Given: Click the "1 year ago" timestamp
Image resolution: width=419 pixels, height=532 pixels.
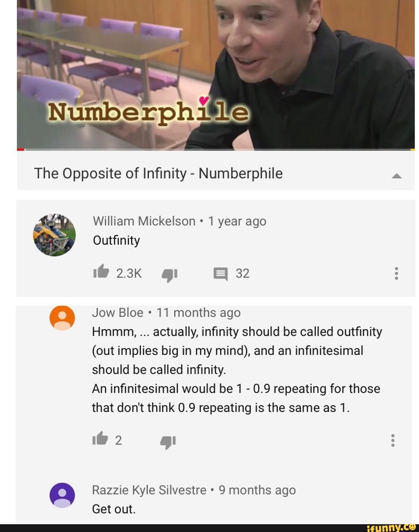Looking at the screenshot, I should point(237,221).
